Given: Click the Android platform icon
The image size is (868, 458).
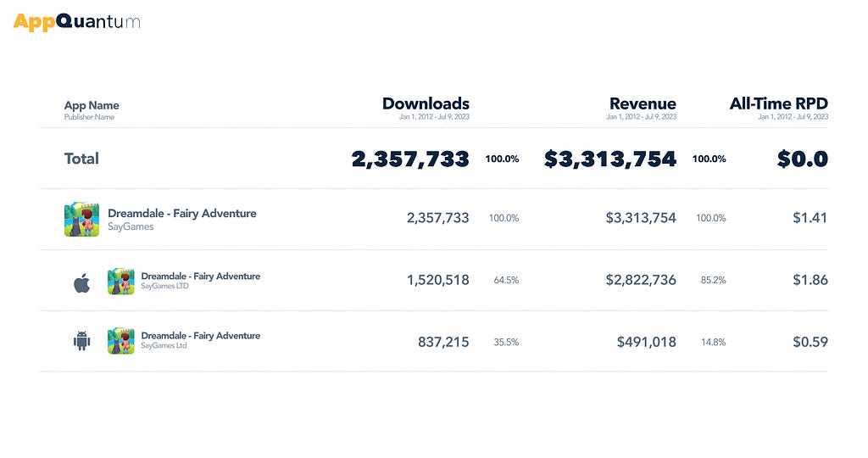Looking at the screenshot, I should (82, 341).
